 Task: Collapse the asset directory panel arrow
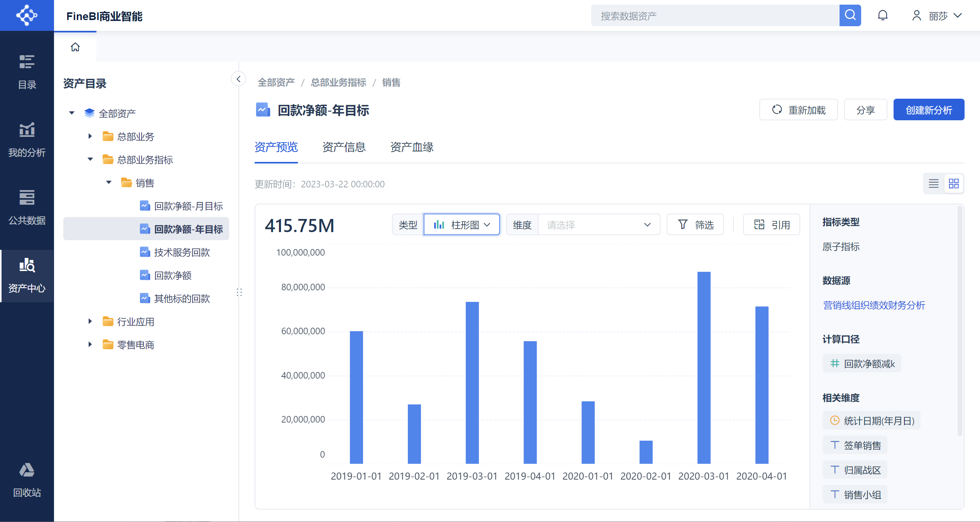click(238, 79)
